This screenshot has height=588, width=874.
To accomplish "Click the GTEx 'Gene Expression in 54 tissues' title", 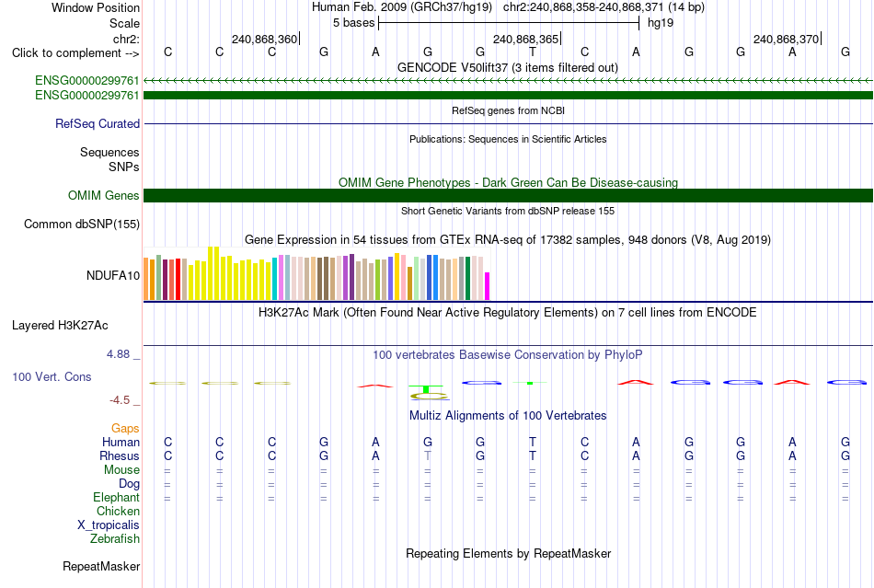I will coord(508,239).
